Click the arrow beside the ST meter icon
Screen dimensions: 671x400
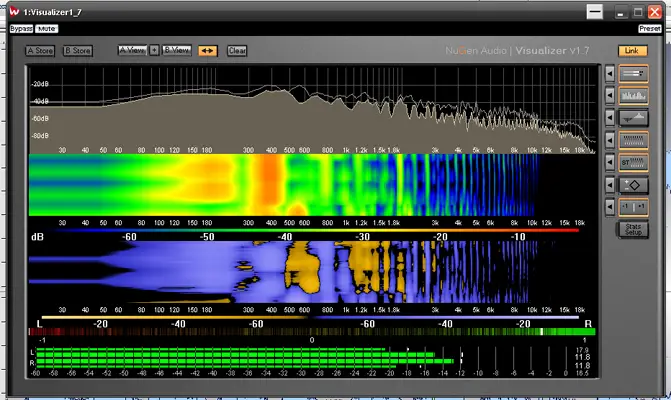point(609,162)
